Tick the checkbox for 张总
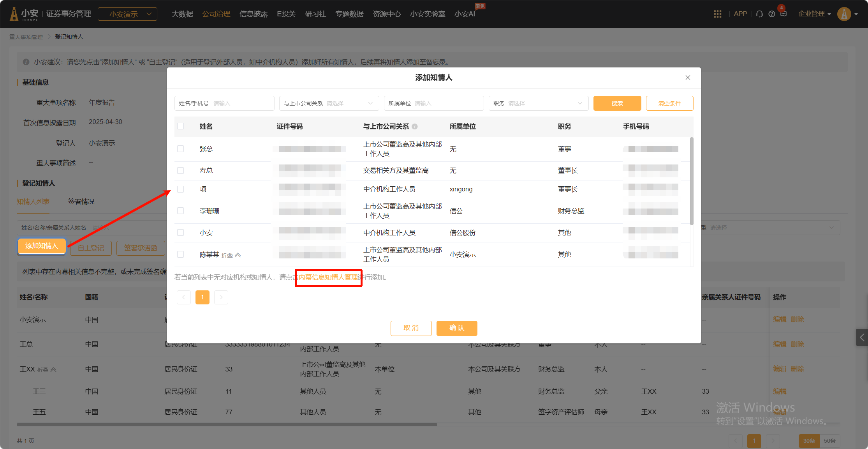 [x=180, y=149]
